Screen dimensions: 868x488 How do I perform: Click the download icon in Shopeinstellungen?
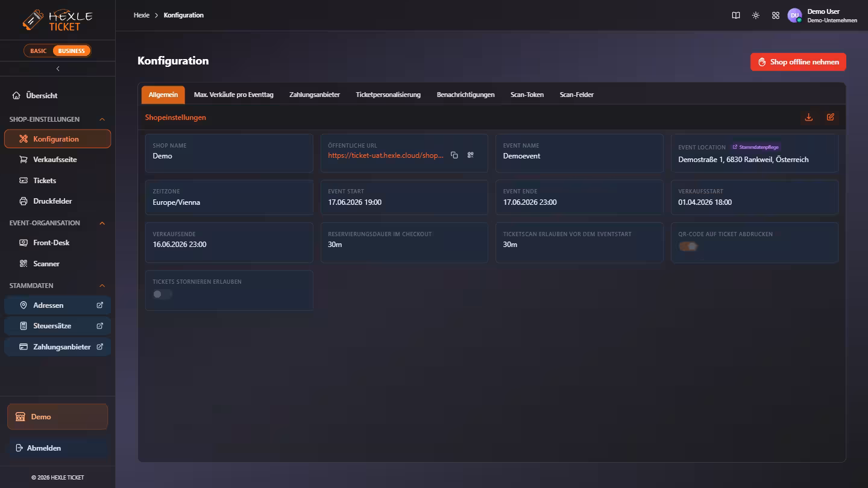point(809,117)
